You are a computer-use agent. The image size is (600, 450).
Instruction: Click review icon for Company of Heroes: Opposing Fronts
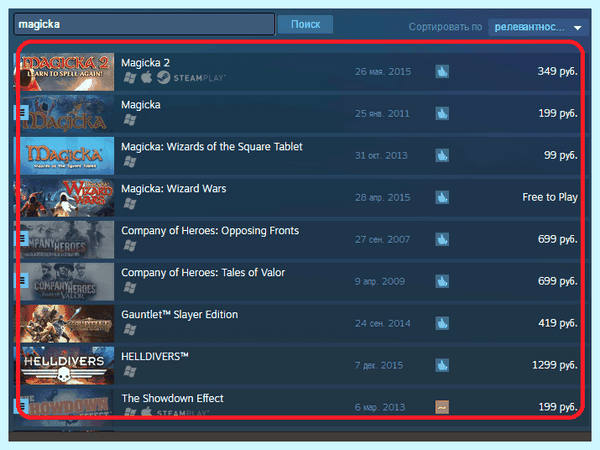point(442,240)
